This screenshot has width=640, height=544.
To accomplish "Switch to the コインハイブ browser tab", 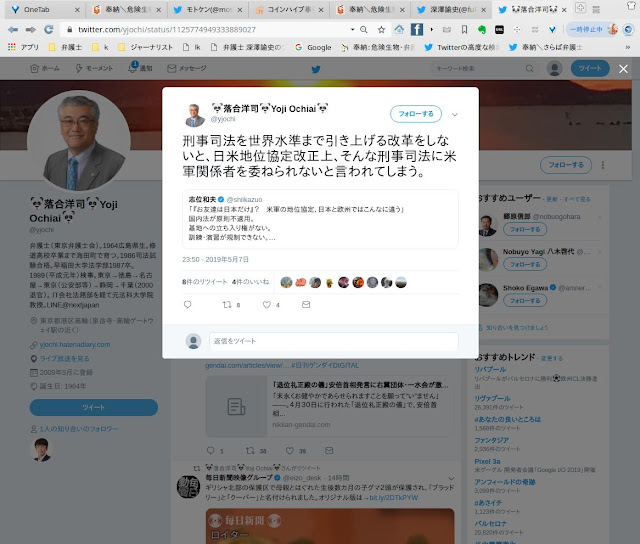I will coord(289,9).
